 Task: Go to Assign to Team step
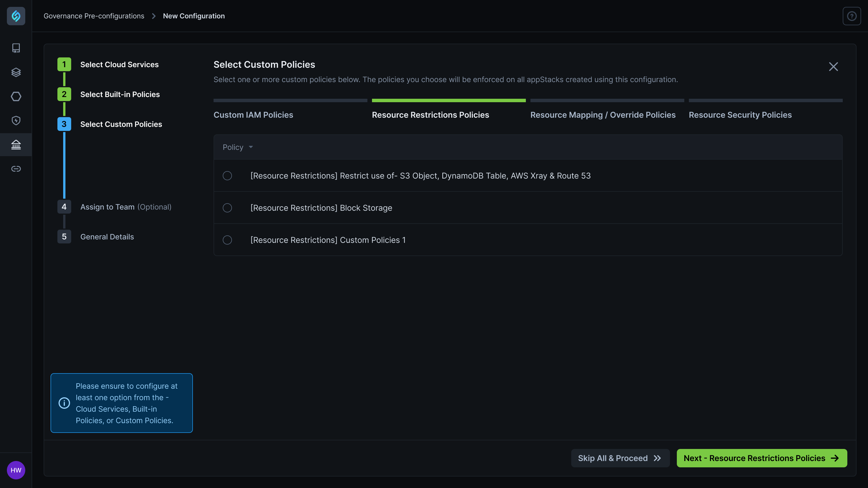(126, 207)
